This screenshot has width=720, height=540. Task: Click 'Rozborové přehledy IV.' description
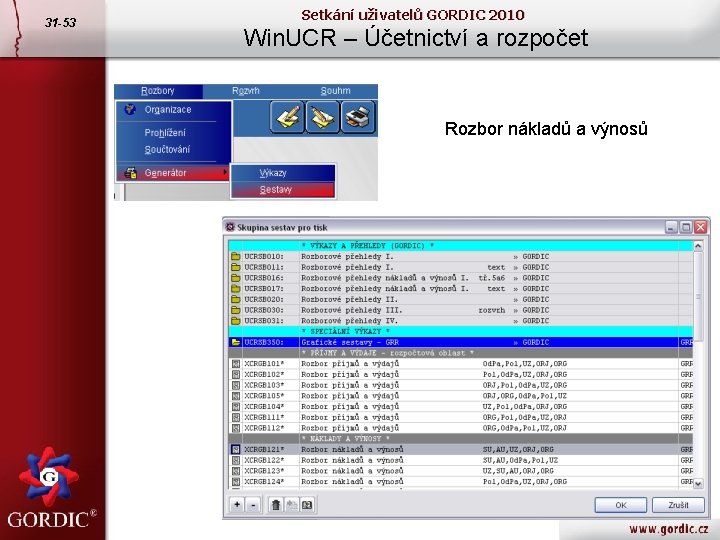point(349,321)
